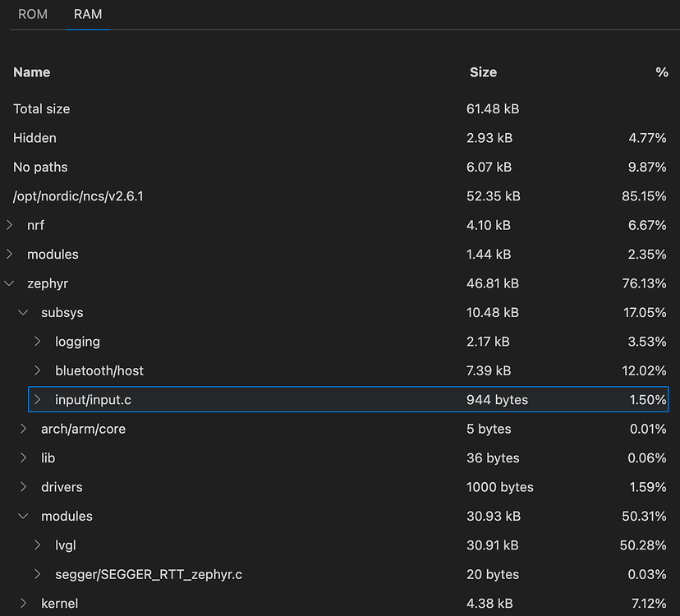
Task: Expand the bluetooth/host entry
Action: pyautogui.click(x=37, y=370)
